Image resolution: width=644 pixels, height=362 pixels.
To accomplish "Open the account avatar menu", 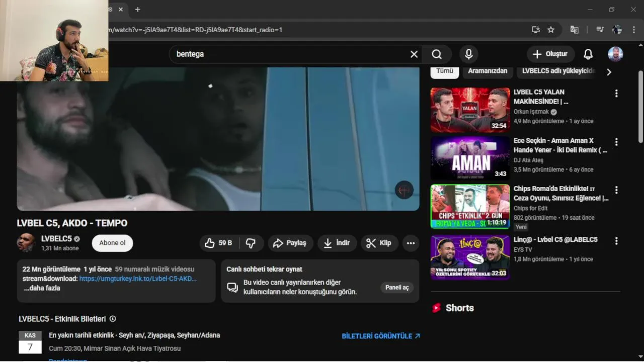I will click(615, 54).
